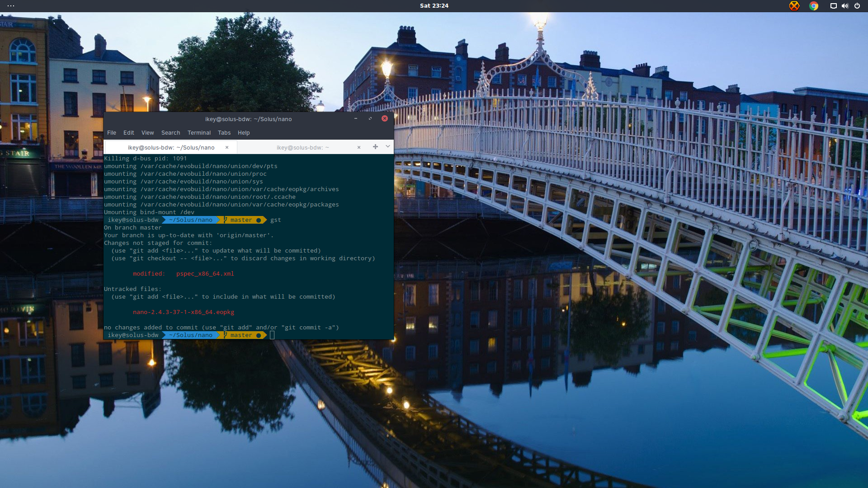Click the 'Killing d-bus pid: 1091' line

click(145, 159)
